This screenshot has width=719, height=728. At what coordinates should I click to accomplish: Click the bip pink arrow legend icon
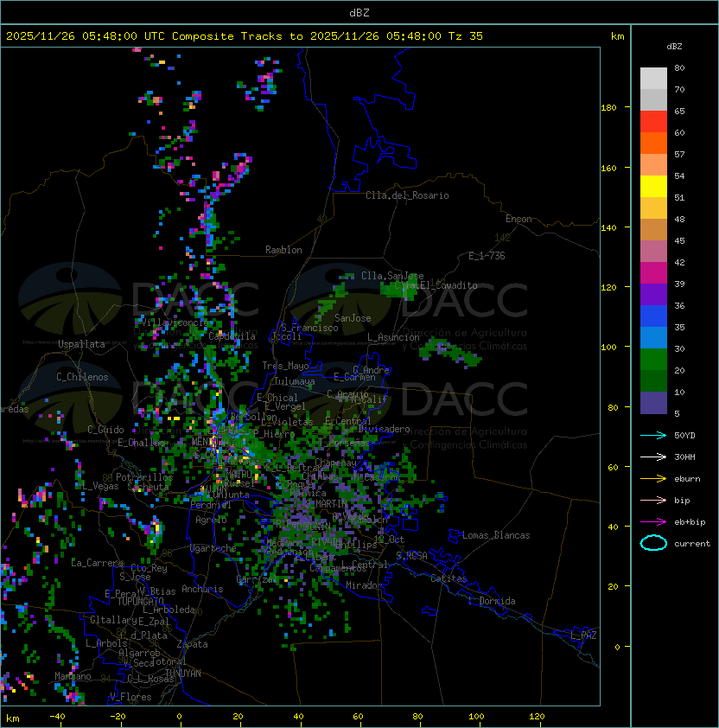point(653,500)
